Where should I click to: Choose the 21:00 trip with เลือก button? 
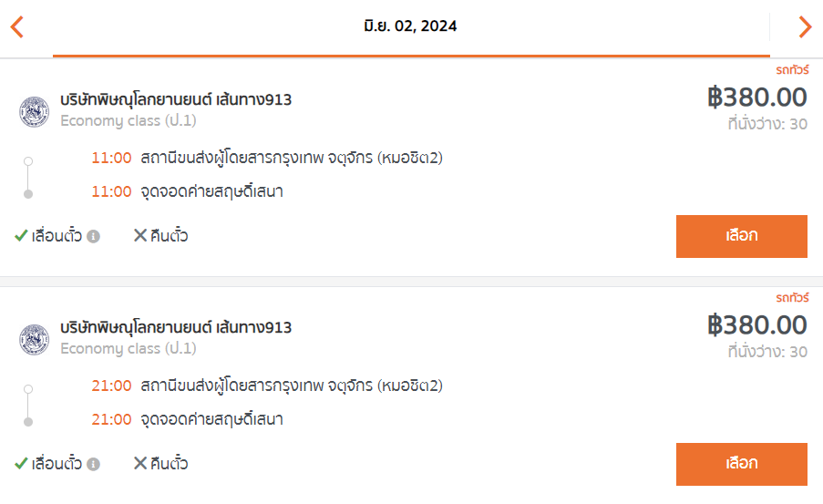[x=742, y=464]
